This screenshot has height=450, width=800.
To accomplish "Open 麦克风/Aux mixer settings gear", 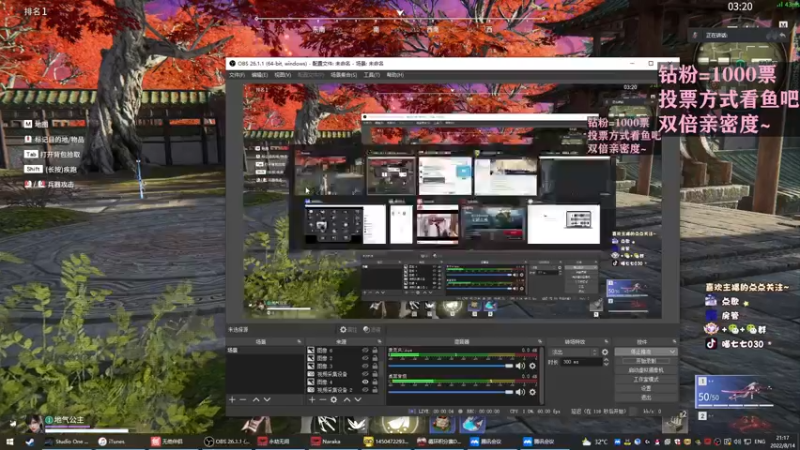I will [x=532, y=366].
